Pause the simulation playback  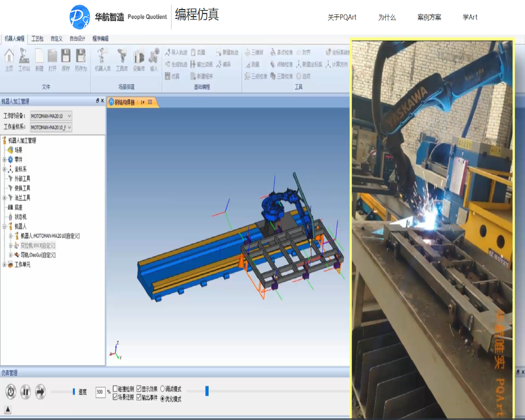tap(26, 392)
